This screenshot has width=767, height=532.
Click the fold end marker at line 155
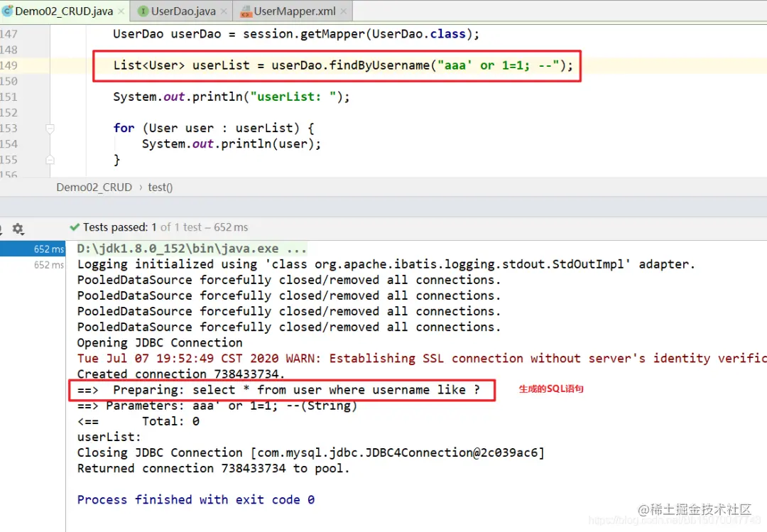50,160
